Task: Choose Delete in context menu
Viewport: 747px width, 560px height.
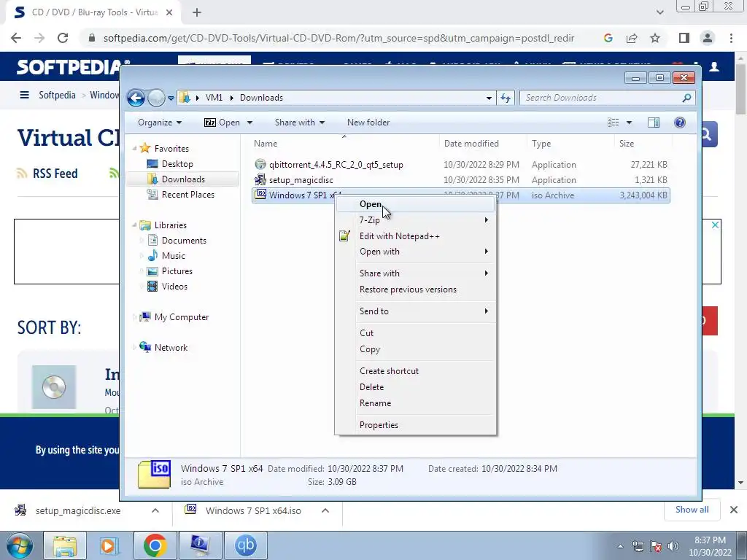Action: 414,387
